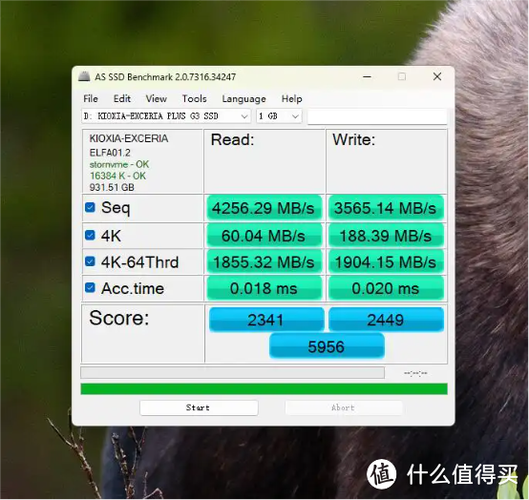Click the read score 2341
This screenshot has height=500, width=529.
pyautogui.click(x=266, y=320)
